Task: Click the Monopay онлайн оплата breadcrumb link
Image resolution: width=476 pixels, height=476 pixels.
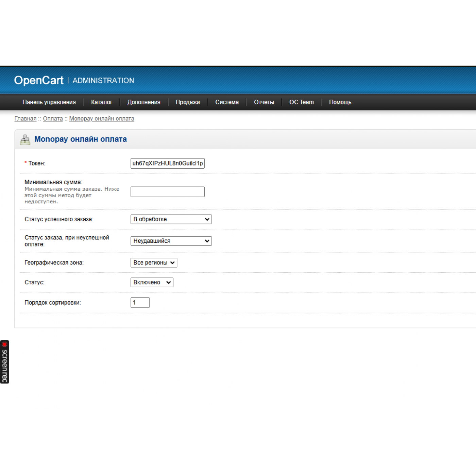Action: click(102, 119)
